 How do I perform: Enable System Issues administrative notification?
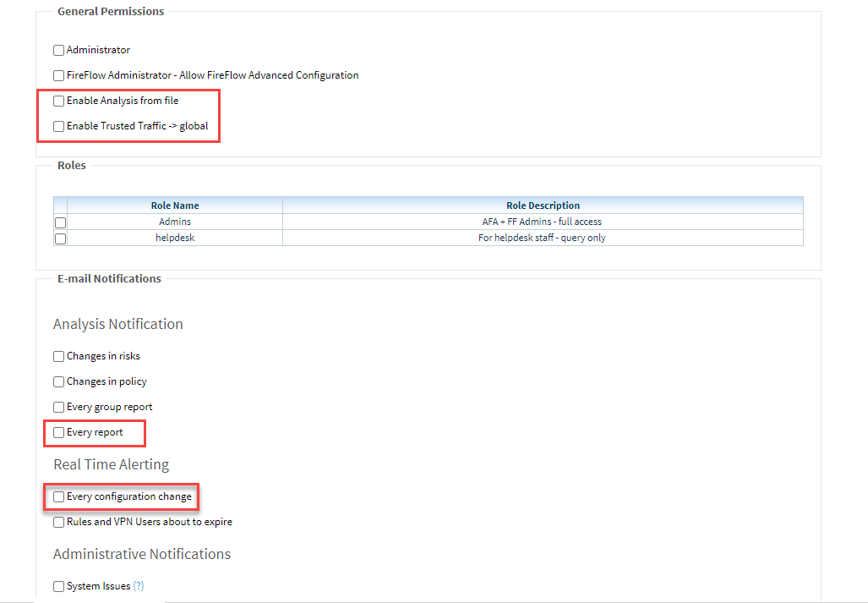click(x=58, y=586)
